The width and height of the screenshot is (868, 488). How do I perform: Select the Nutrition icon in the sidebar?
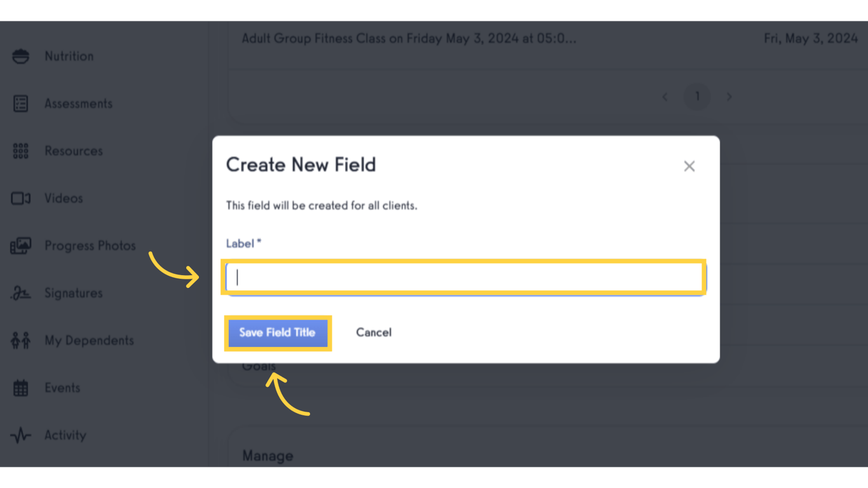20,56
